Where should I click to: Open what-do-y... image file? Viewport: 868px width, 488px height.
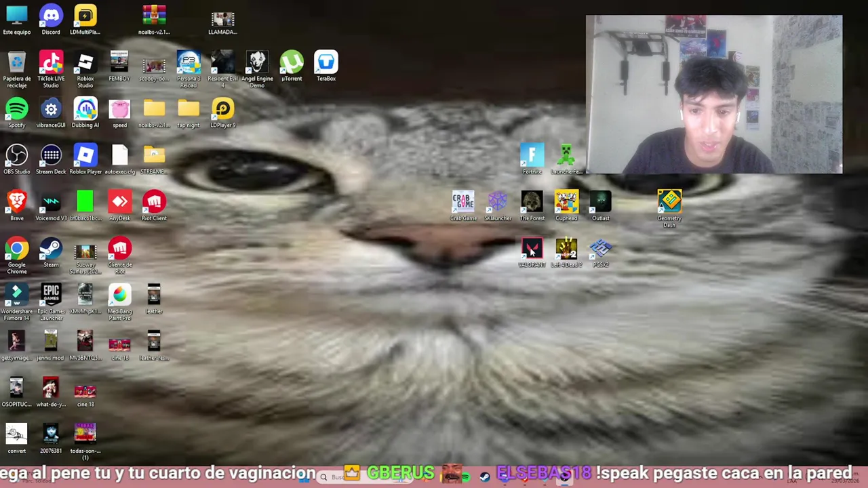coord(51,392)
